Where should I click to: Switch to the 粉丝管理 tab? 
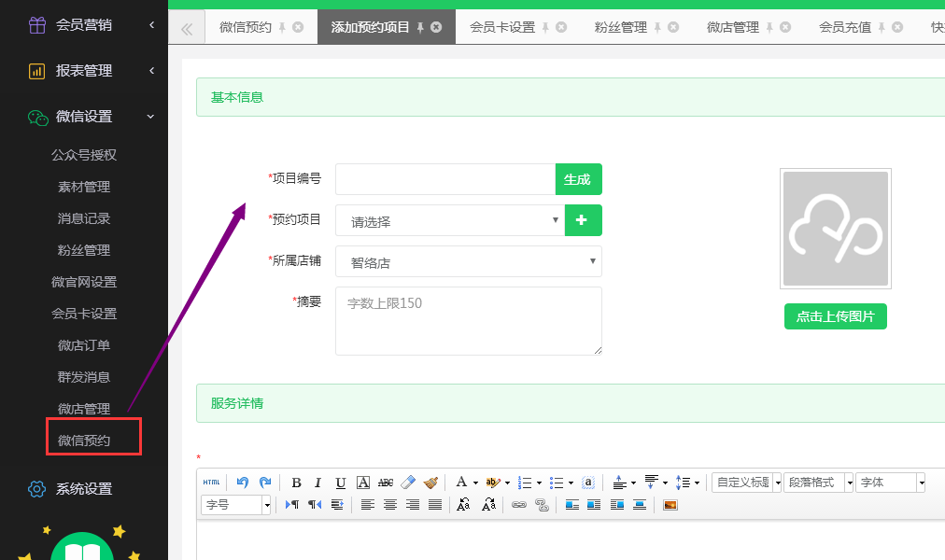[620, 27]
